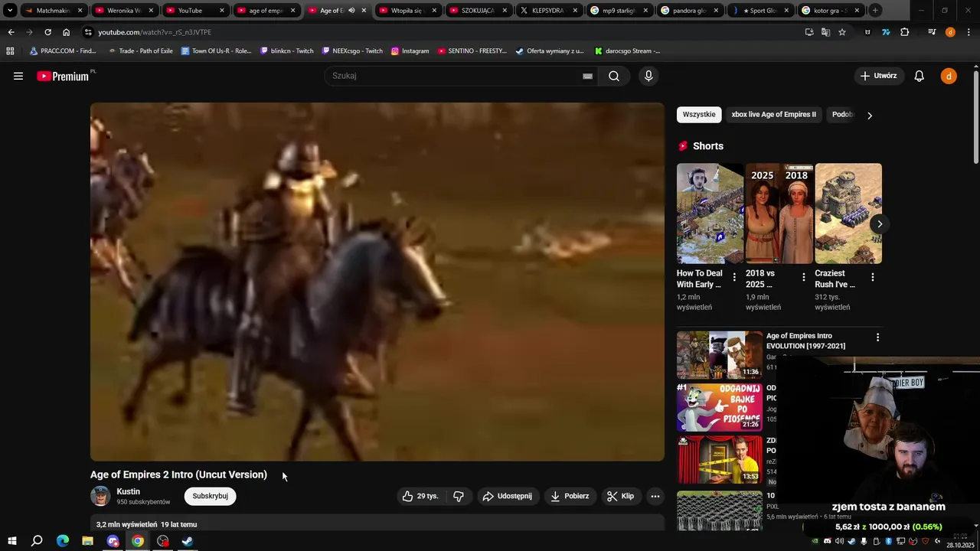Viewport: 980px width, 551px height.
Task: Open Windows Start menu
Action: tap(12, 541)
